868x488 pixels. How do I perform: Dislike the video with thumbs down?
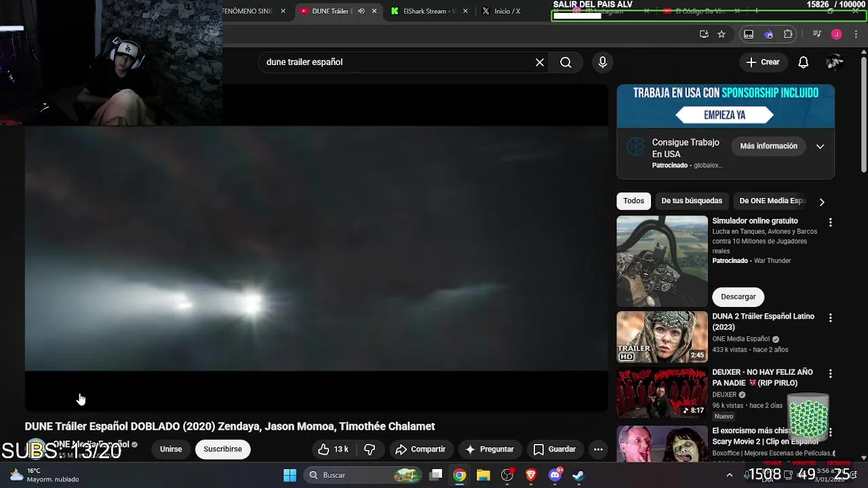click(x=370, y=449)
